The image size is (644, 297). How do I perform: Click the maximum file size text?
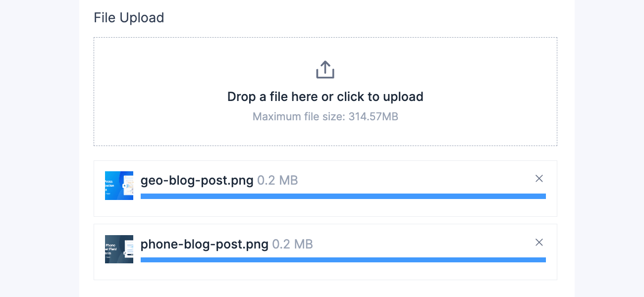(325, 116)
